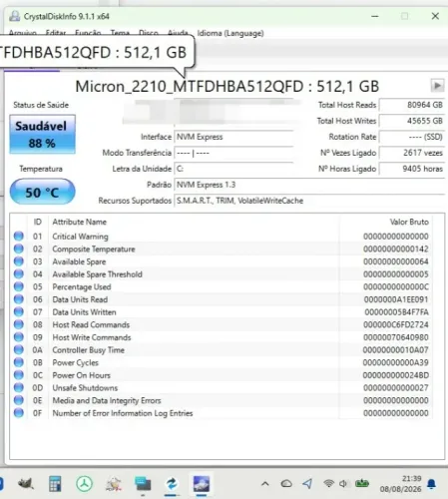
Task: Click the Nº Horas Ligado value 9405 horas
Action: coord(412,169)
